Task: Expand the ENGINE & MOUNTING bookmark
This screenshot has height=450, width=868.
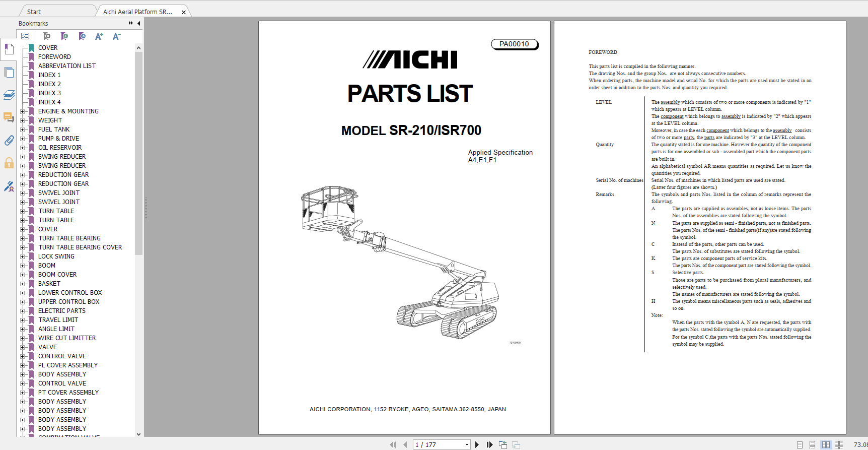Action: point(22,111)
